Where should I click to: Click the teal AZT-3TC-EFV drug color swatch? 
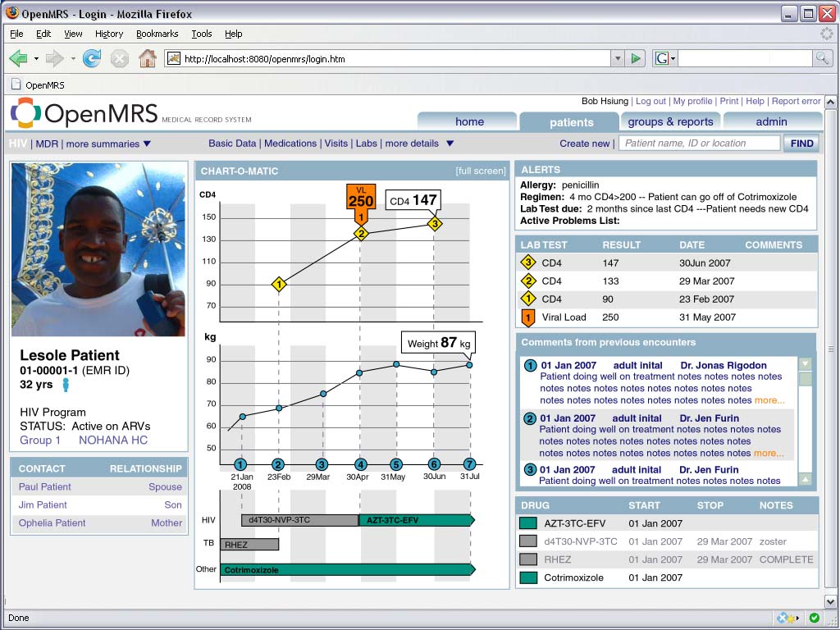coord(528,523)
